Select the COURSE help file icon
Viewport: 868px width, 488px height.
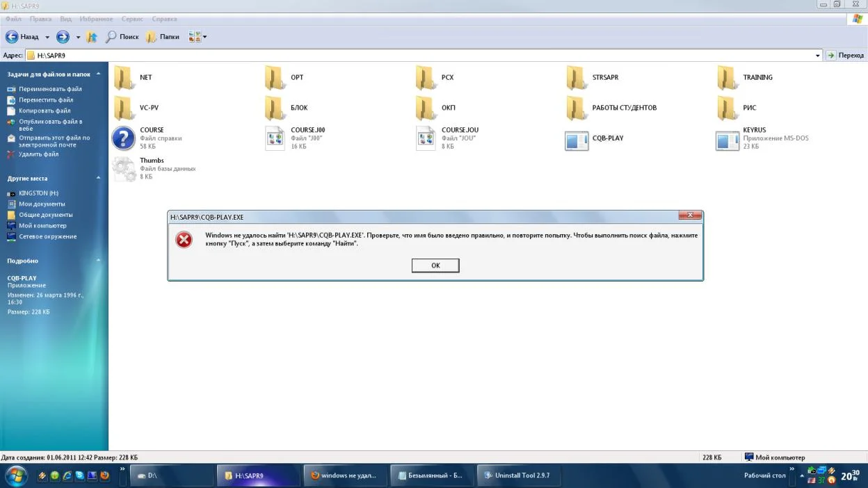pos(124,138)
